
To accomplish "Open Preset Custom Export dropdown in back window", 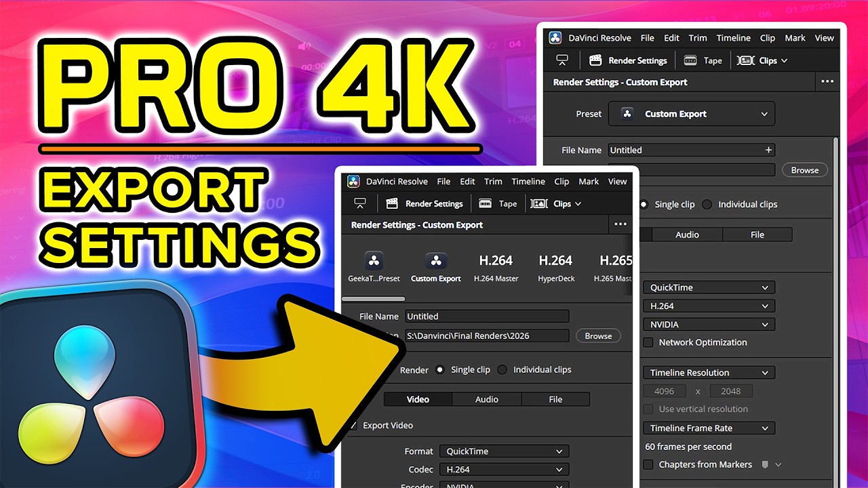I will 692,114.
